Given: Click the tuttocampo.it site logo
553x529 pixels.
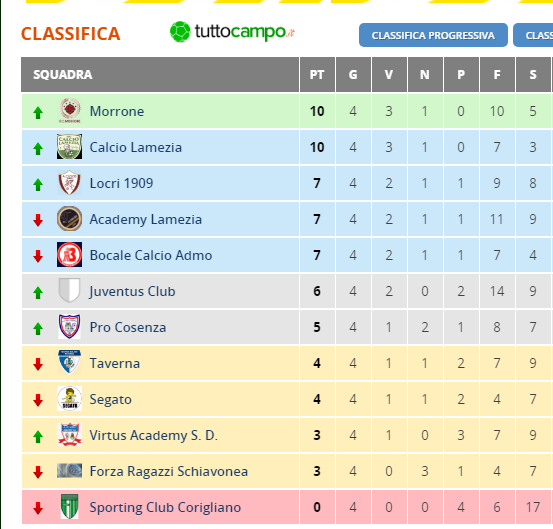Looking at the screenshot, I should [232, 32].
